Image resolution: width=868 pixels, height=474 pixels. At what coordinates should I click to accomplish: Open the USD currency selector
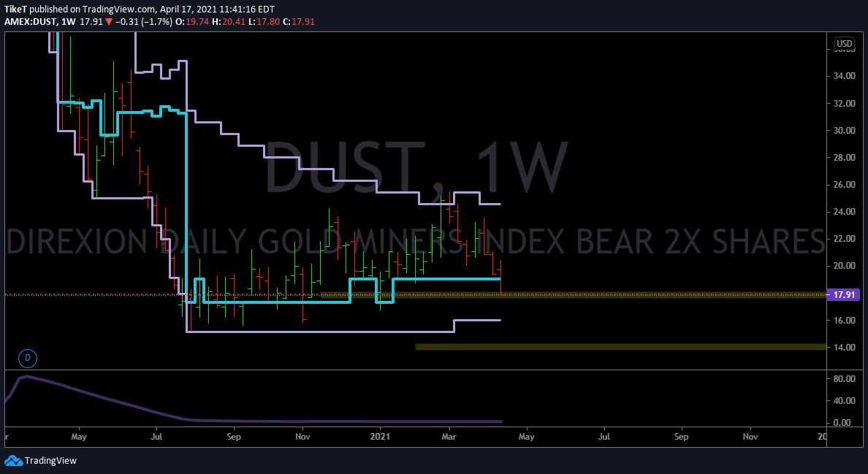844,44
